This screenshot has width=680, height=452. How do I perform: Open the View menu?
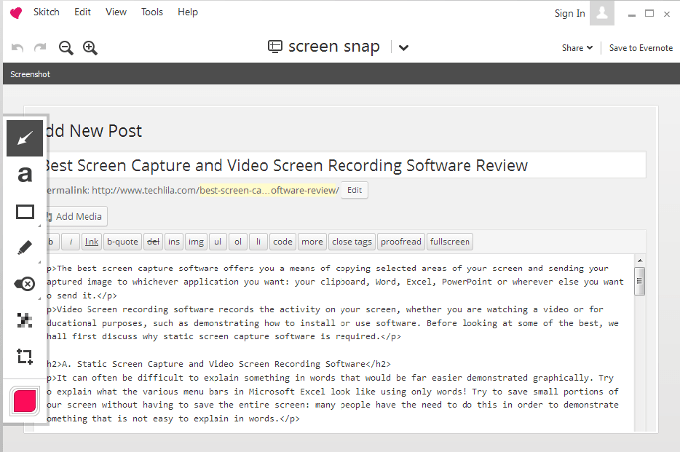pyautogui.click(x=116, y=12)
